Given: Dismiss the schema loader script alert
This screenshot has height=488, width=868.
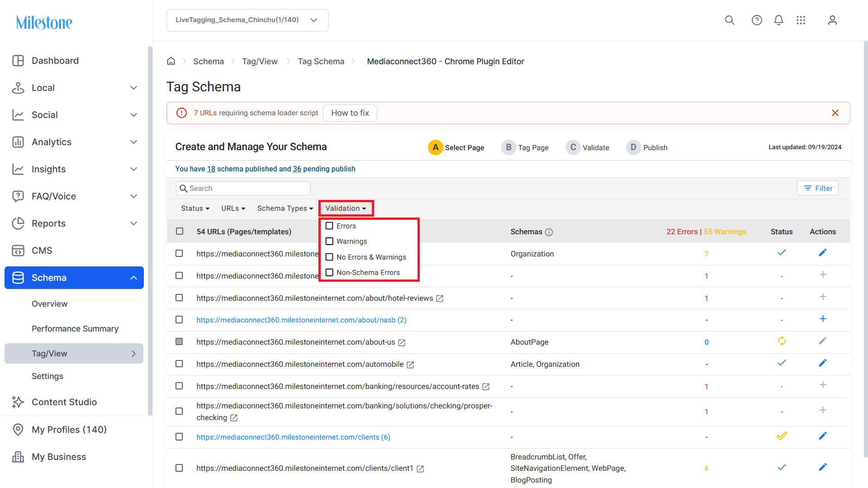Looking at the screenshot, I should click(x=835, y=113).
